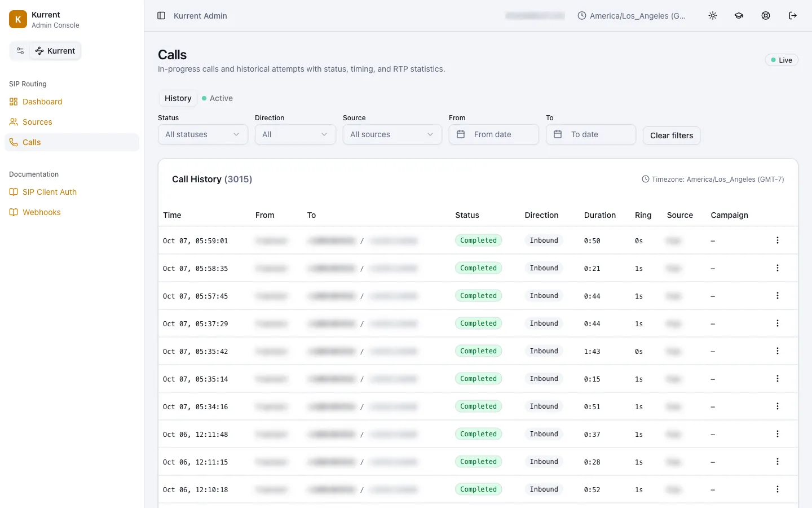Open the Source filter dropdown
The image size is (812, 508).
click(x=392, y=134)
